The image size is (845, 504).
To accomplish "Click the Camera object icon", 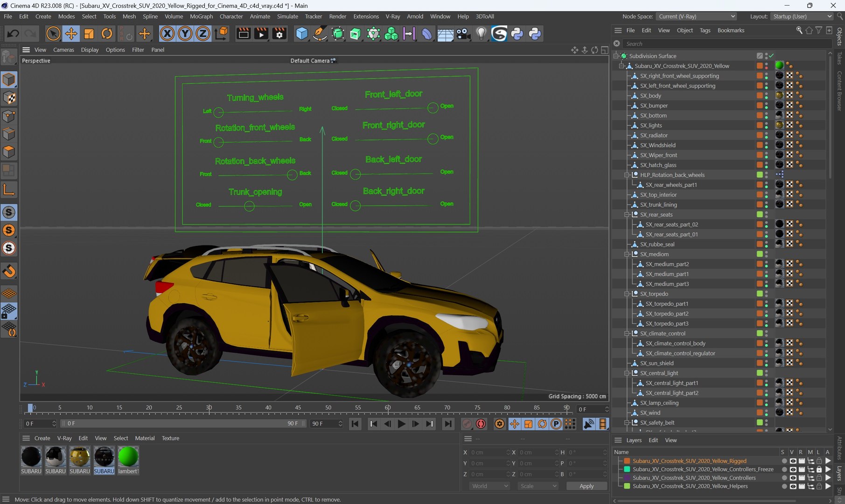I will click(x=463, y=34).
